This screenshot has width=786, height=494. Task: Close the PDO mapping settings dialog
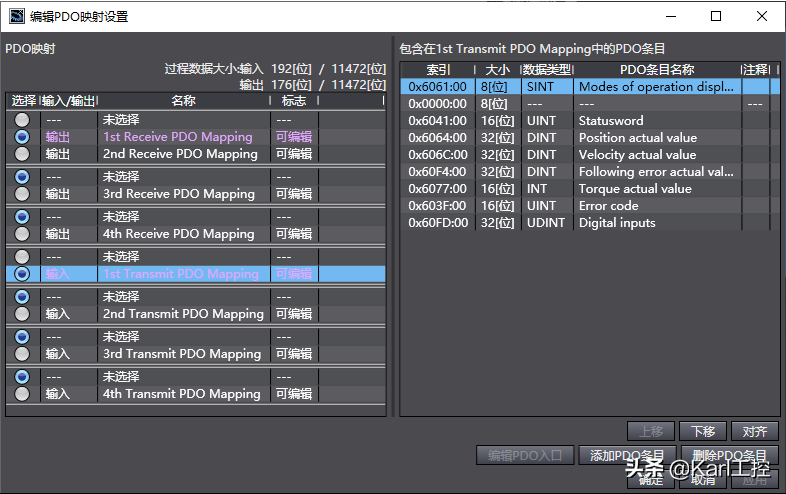[x=762, y=16]
